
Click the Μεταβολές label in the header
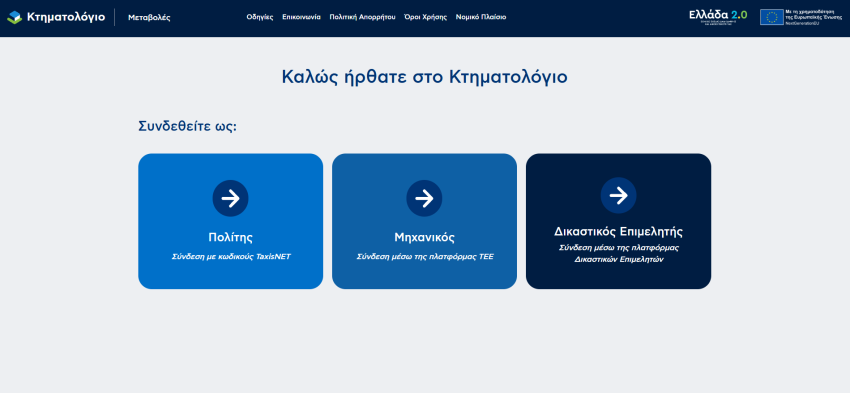click(149, 17)
